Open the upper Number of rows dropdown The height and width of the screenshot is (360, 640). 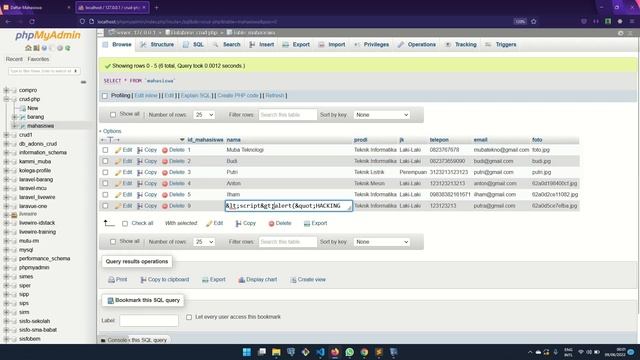[204, 115]
